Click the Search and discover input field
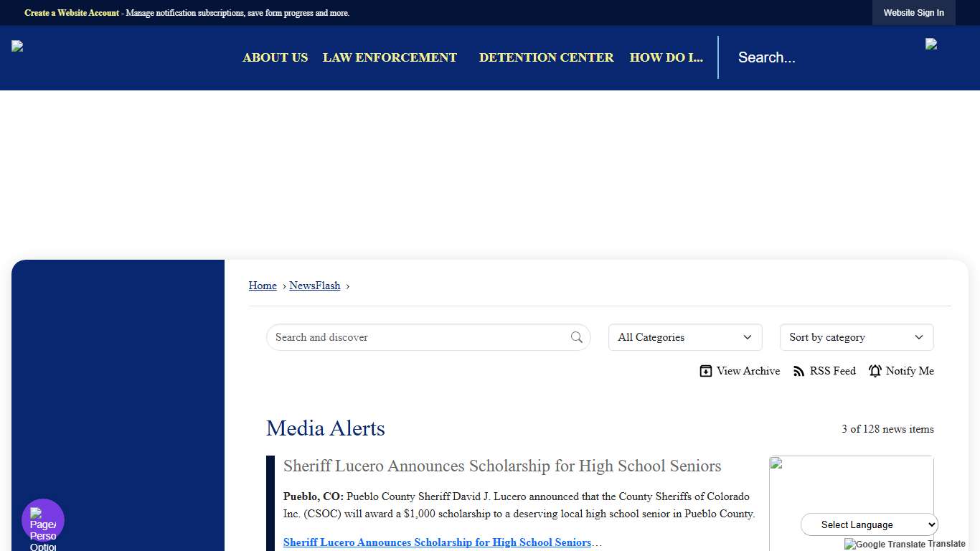 pos(420,337)
